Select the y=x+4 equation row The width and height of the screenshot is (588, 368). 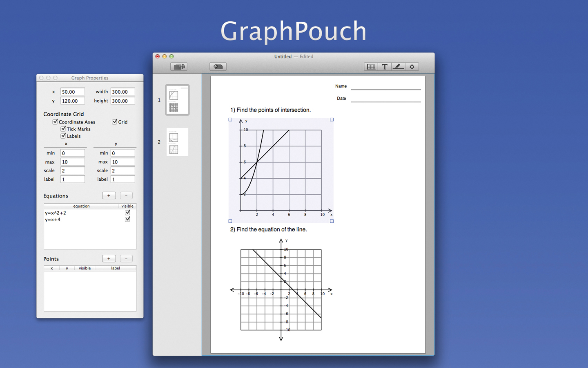tap(90, 220)
